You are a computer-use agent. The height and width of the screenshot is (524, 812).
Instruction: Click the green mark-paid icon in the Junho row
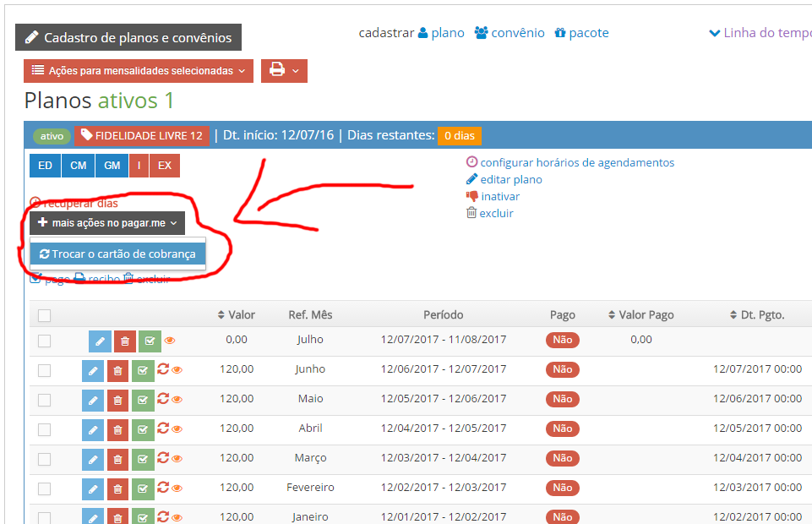tap(143, 370)
